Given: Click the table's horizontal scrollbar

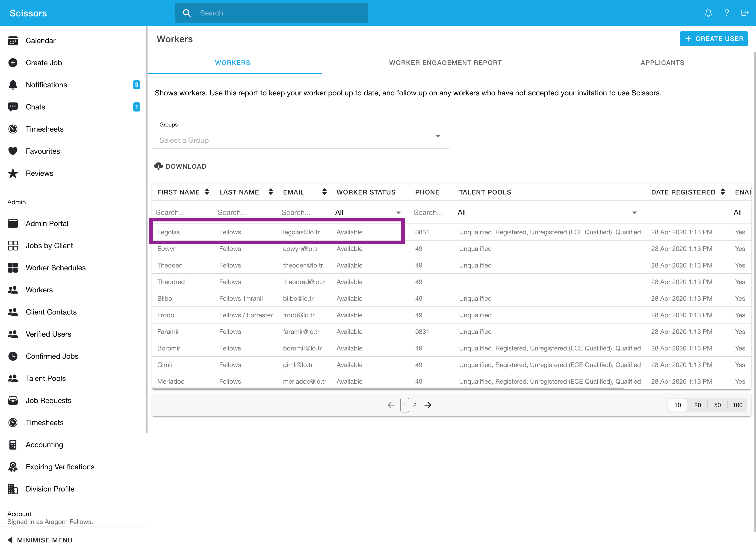Looking at the screenshot, I should coord(388,389).
